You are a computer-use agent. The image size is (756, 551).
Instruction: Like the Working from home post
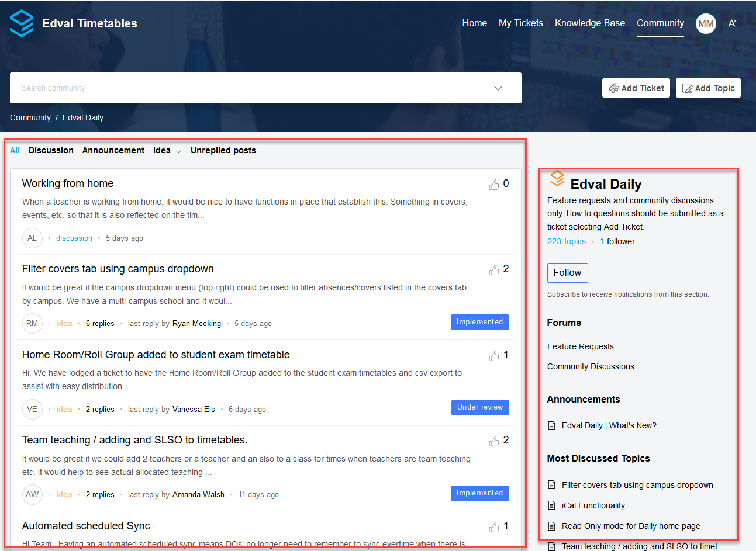pos(494,185)
